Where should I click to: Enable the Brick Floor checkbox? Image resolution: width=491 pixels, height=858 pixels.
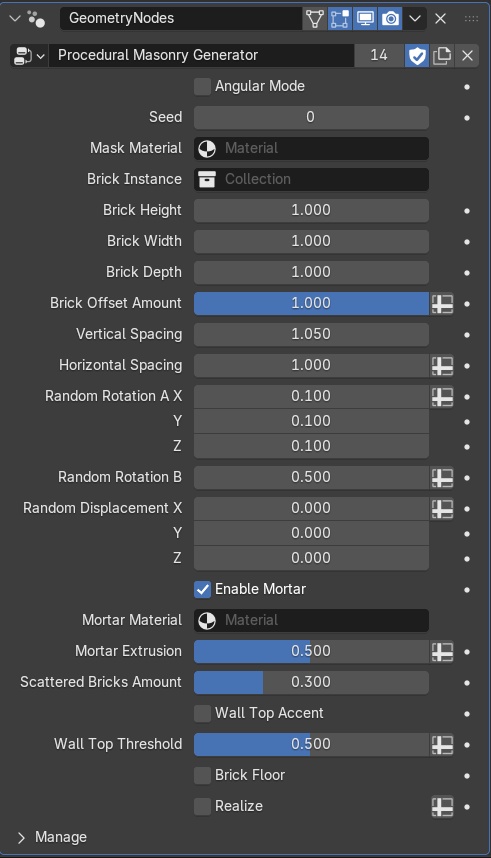(x=203, y=775)
